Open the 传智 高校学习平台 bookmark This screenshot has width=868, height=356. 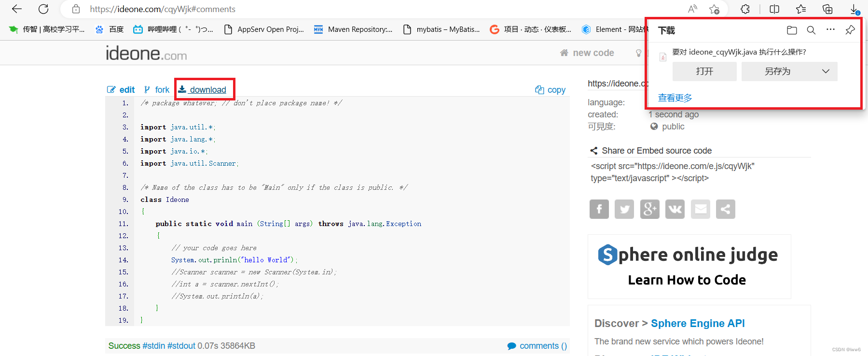click(47, 29)
